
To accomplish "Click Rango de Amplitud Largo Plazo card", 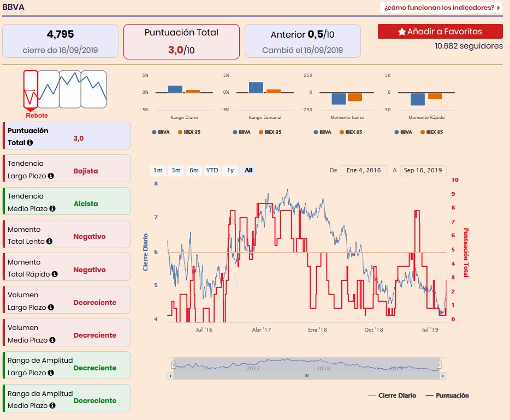I will 67,365.
